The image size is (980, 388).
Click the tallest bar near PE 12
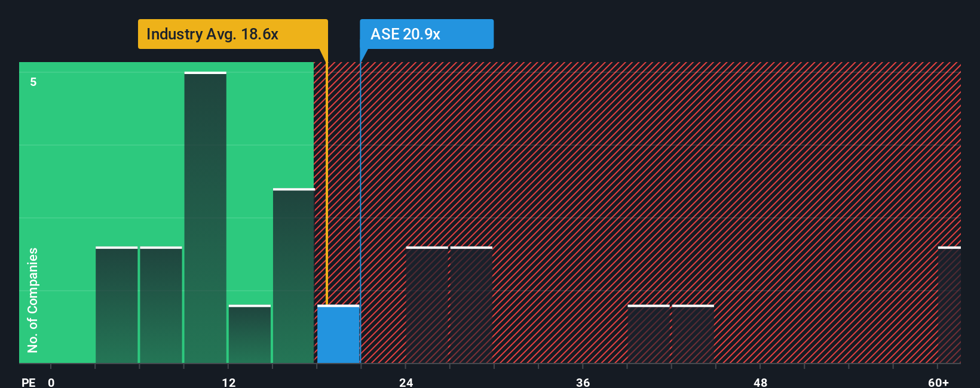206,217
